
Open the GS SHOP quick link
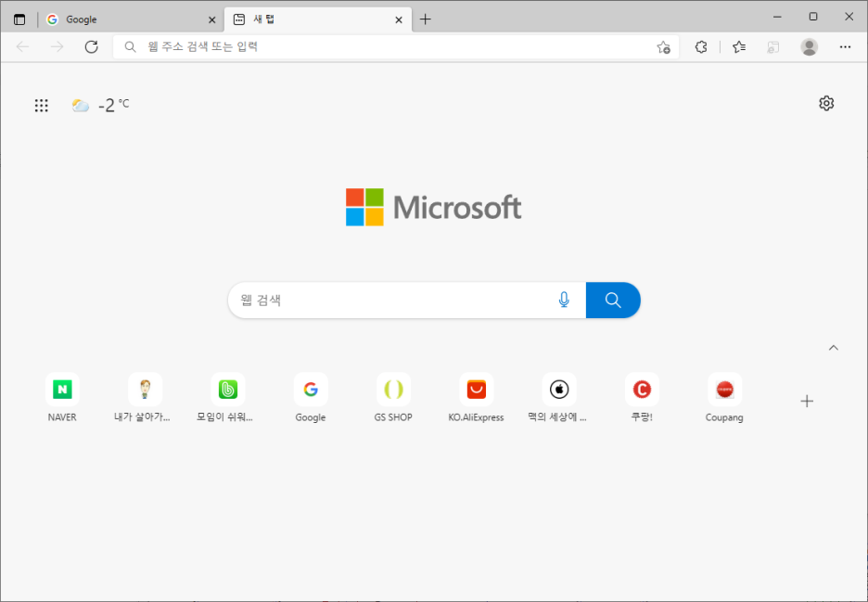click(x=393, y=398)
